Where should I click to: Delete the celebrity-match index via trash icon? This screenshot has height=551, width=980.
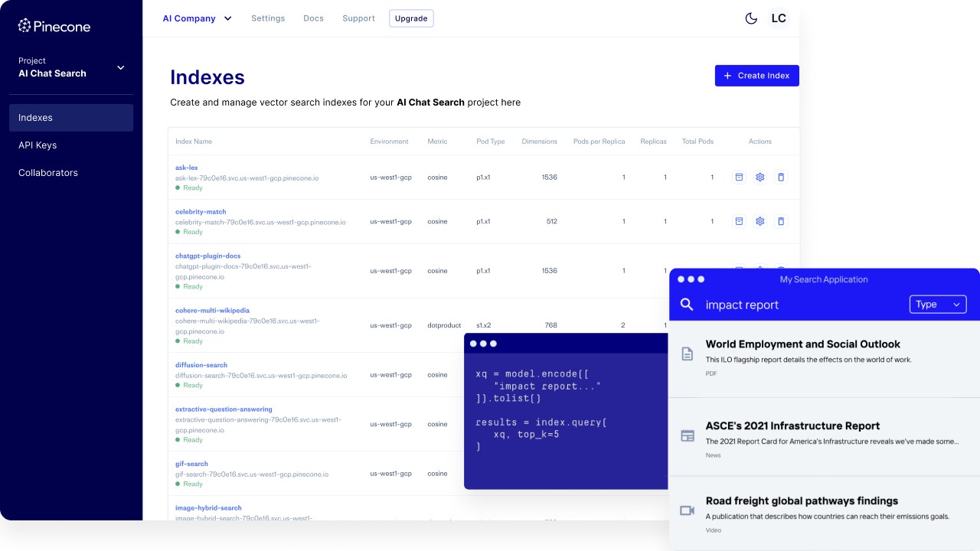click(781, 221)
